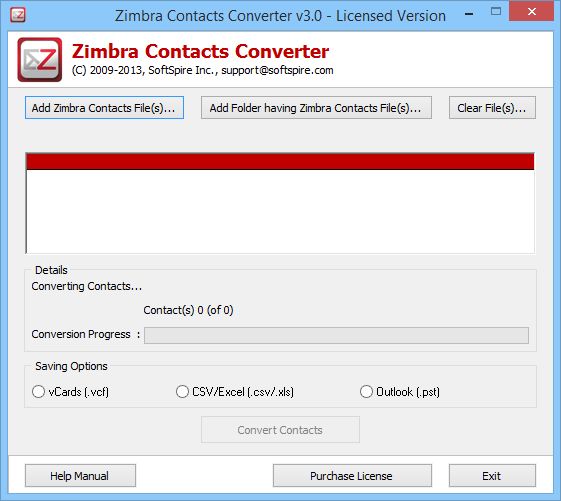Close the window with the red X
The image size is (561, 501).
click(x=531, y=11)
